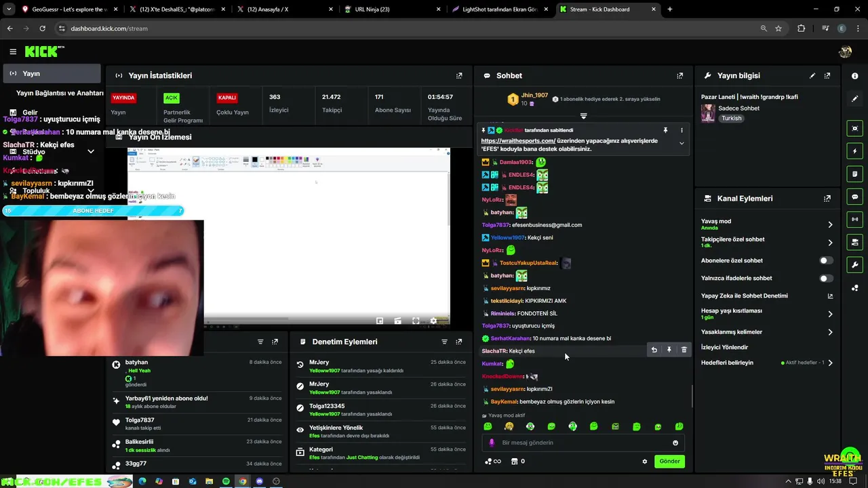Reload the browser page
The height and width of the screenshot is (488, 868).
(x=42, y=28)
